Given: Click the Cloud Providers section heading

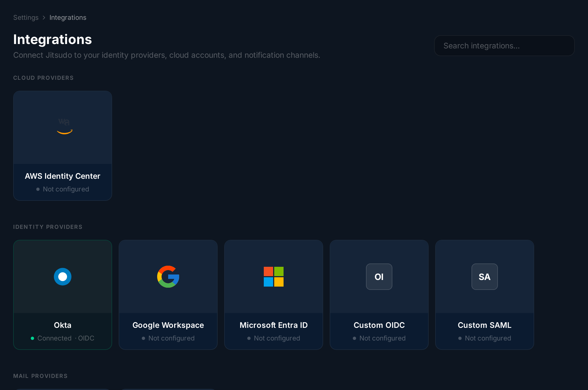Looking at the screenshot, I should coord(43,78).
